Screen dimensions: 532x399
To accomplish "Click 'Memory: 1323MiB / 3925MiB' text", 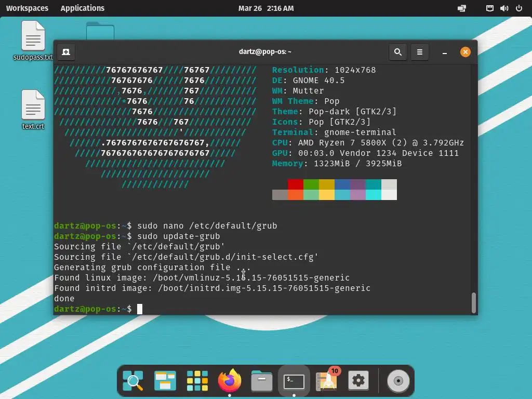I will (337, 164).
